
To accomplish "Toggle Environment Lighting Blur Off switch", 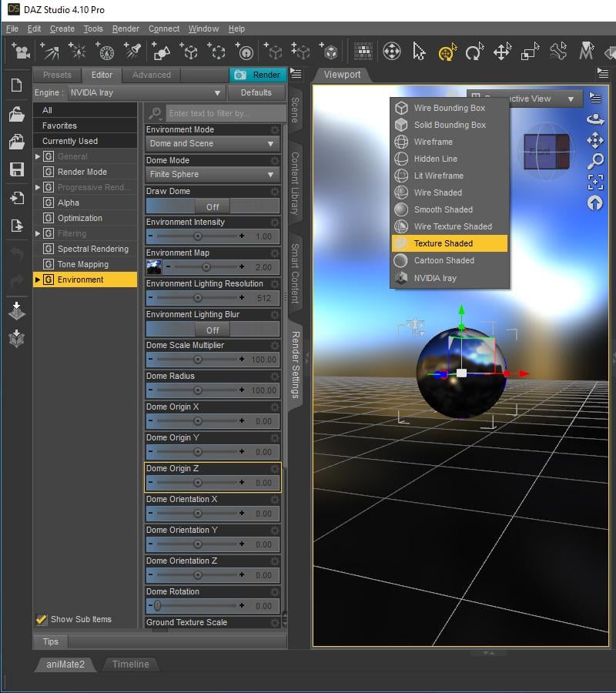I will click(213, 330).
